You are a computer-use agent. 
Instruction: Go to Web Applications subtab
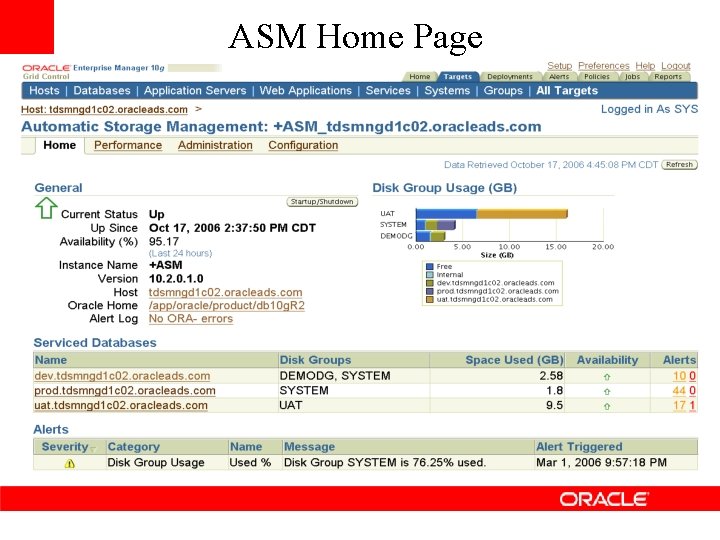point(305,90)
